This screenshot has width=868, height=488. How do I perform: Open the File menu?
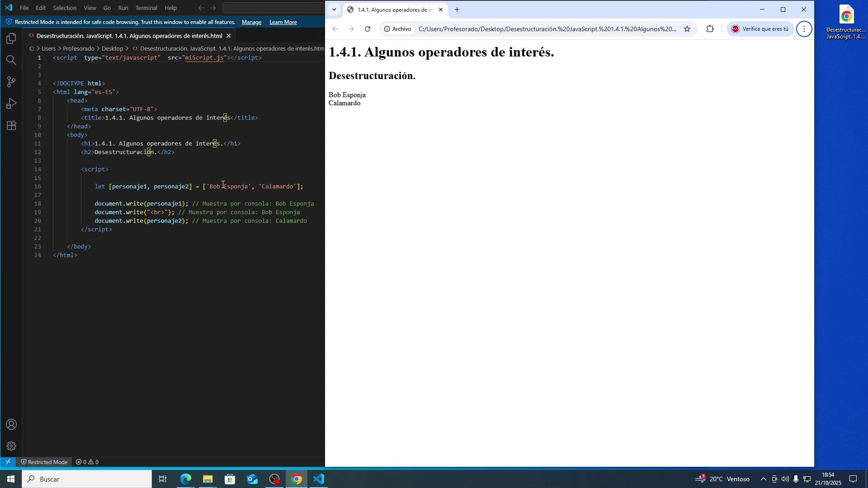click(x=24, y=8)
